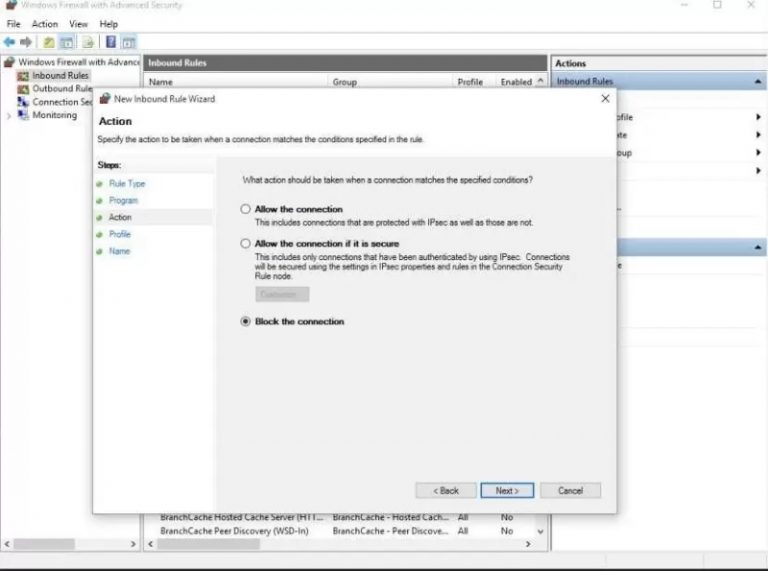Screen dimensions: 768x571
Task: Toggle the Show/Hide Console Tree icon
Action: pyautogui.click(x=67, y=42)
